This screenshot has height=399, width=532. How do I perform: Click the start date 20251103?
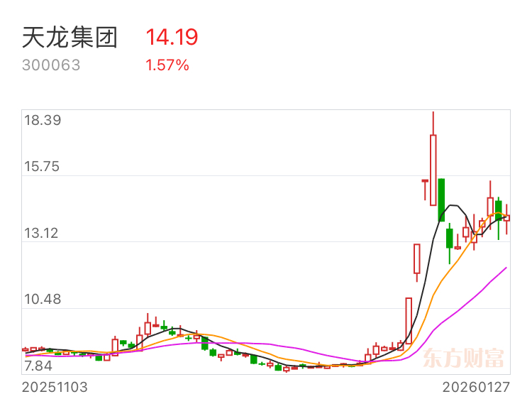(x=55, y=387)
